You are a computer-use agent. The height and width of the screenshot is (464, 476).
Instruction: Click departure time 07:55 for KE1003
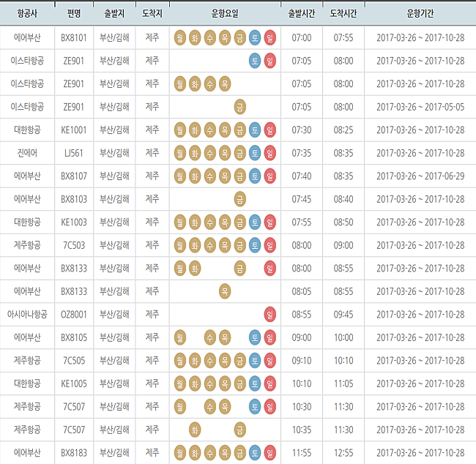click(x=302, y=222)
